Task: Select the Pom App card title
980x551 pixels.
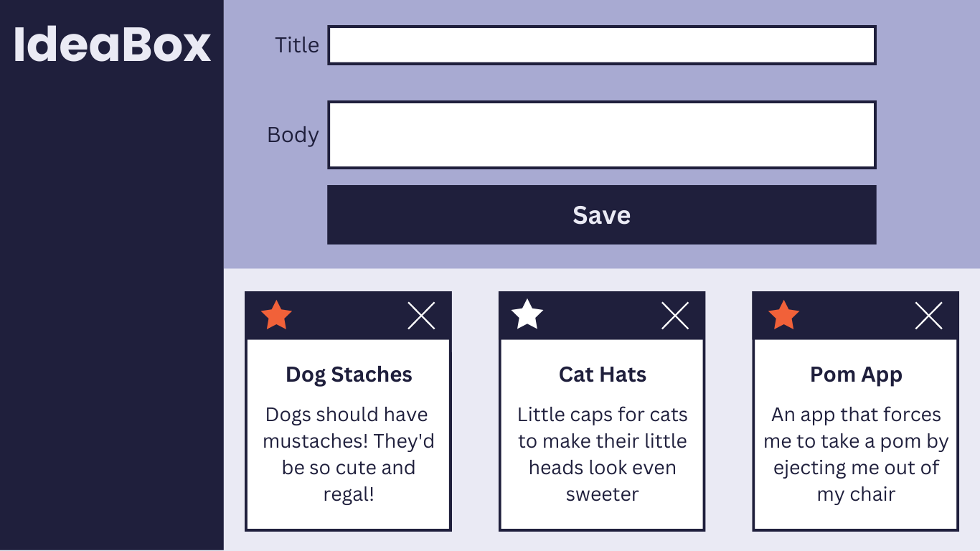Action: coord(856,375)
